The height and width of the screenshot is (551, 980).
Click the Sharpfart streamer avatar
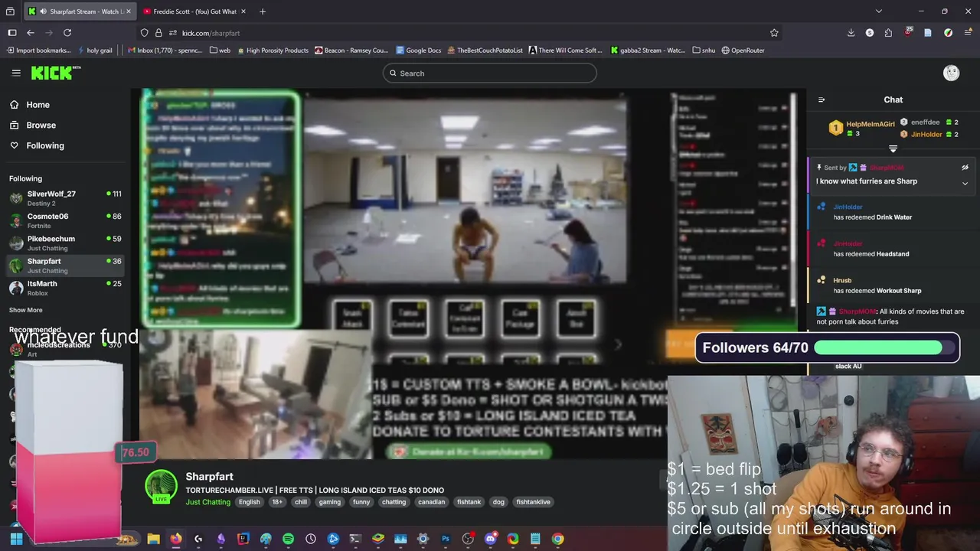pyautogui.click(x=162, y=487)
